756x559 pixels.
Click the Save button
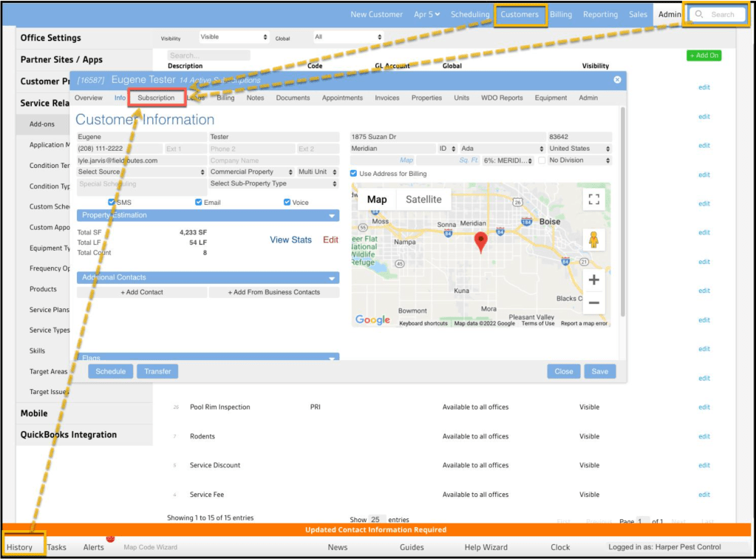click(x=599, y=371)
